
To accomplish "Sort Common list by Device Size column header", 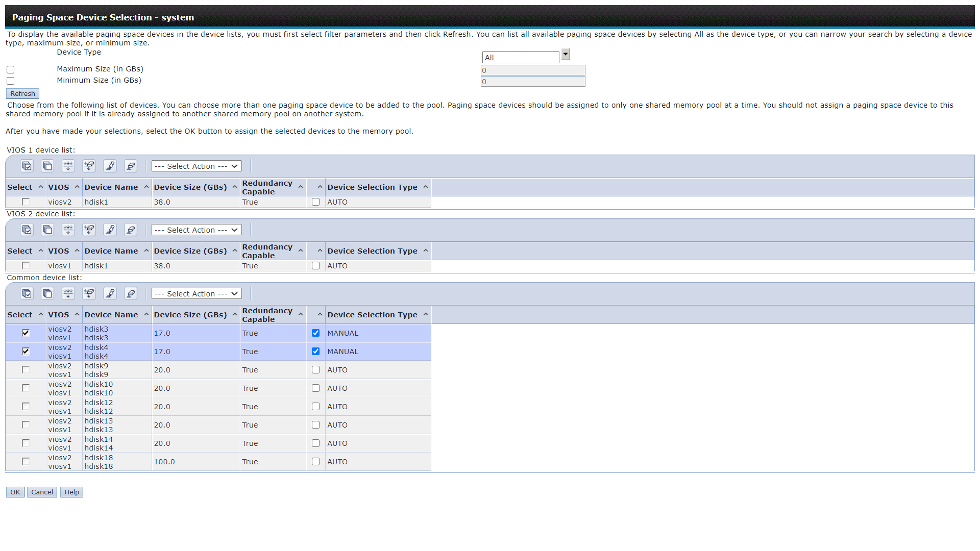I will point(190,315).
